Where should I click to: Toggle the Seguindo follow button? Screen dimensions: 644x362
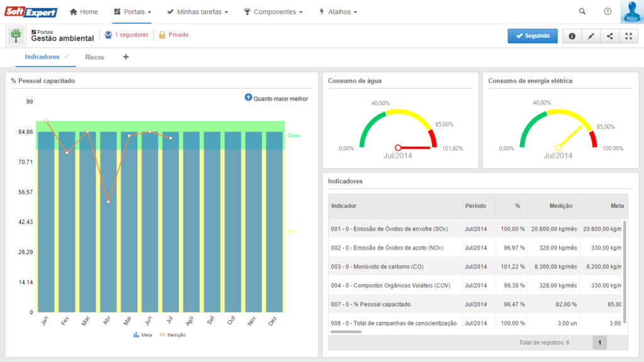click(x=533, y=36)
